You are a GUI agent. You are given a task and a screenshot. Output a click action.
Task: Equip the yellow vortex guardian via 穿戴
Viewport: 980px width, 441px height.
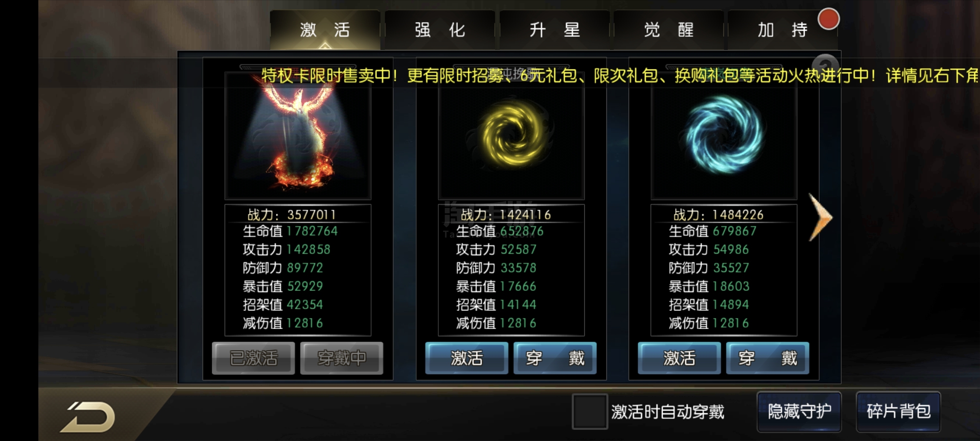[x=555, y=358]
